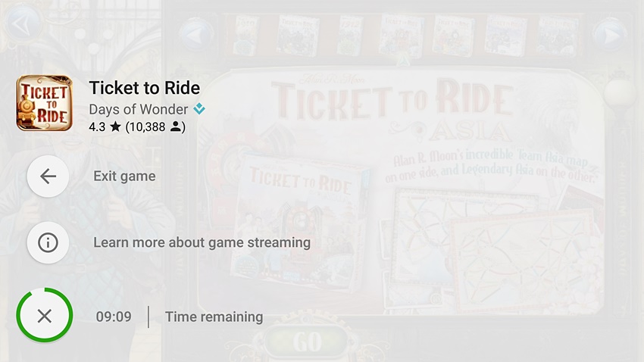The height and width of the screenshot is (362, 644).
Task: Click the Ticket to Ride title text
Action: [x=145, y=88]
